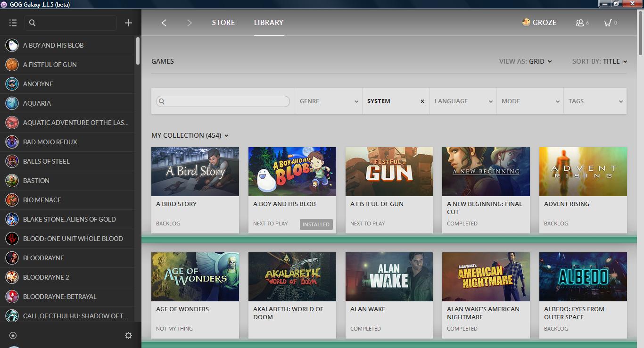Screen dimensions: 644x348
Task: Change the SORT BY: TITLE dropdown
Action: 600,61
